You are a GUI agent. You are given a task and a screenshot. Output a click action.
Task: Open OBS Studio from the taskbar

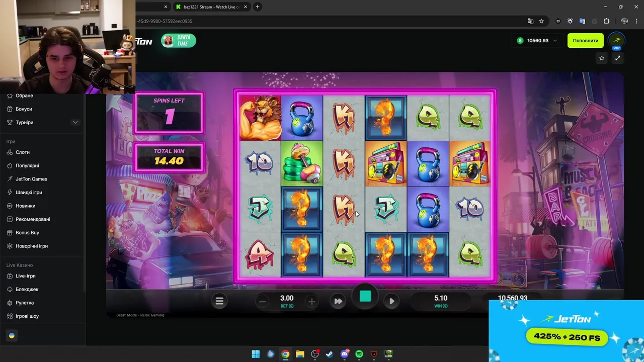[x=315, y=354]
